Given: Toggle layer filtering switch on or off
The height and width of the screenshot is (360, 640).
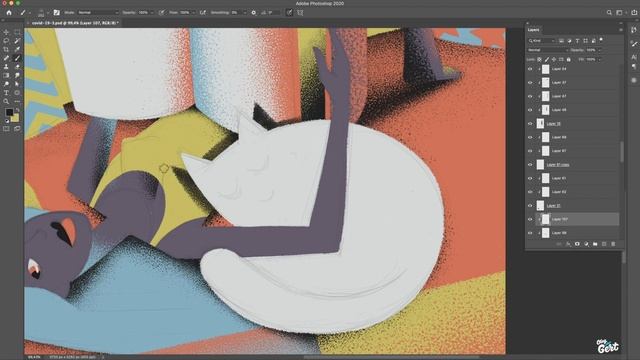Looking at the screenshot, I should click(x=601, y=40).
